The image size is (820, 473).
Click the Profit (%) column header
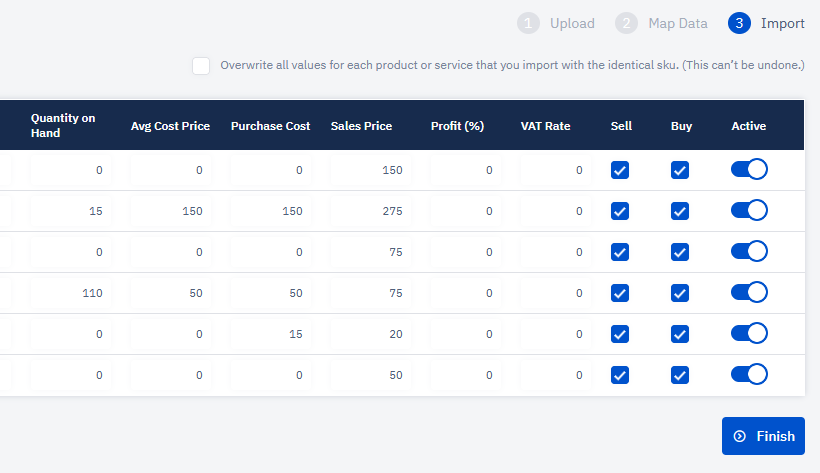click(458, 126)
